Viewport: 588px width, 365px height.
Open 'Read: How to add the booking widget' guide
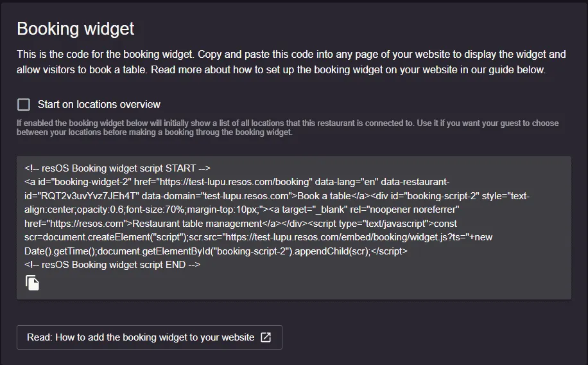(x=150, y=337)
